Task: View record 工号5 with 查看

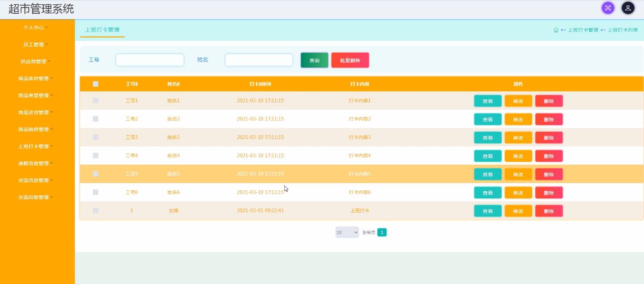Action: point(488,174)
